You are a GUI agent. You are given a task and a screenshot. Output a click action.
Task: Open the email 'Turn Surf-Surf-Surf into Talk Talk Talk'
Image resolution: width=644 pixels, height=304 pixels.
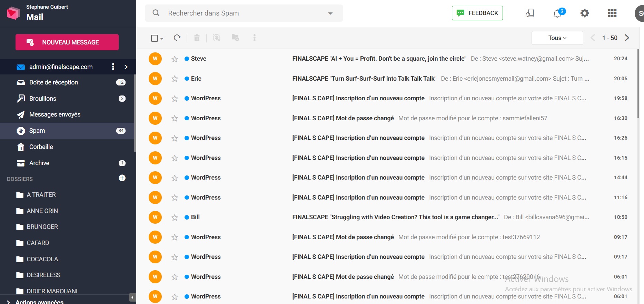[x=387, y=79]
